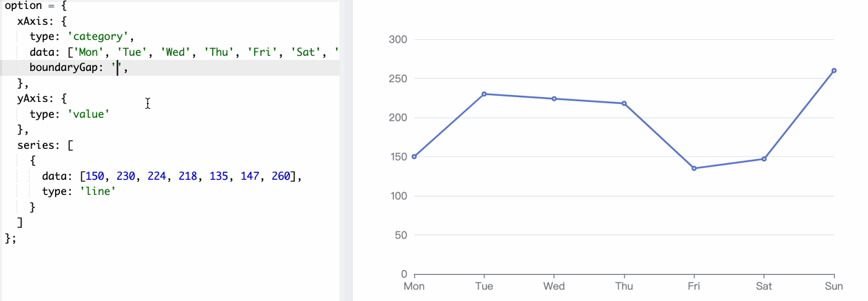Click the 300 label on the y-axis
The width and height of the screenshot is (868, 301).
(x=397, y=40)
